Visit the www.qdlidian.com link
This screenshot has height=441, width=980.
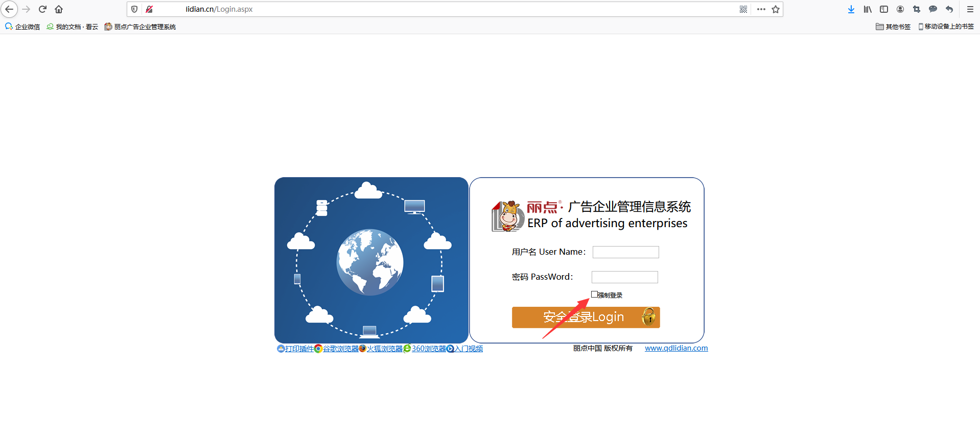point(676,348)
